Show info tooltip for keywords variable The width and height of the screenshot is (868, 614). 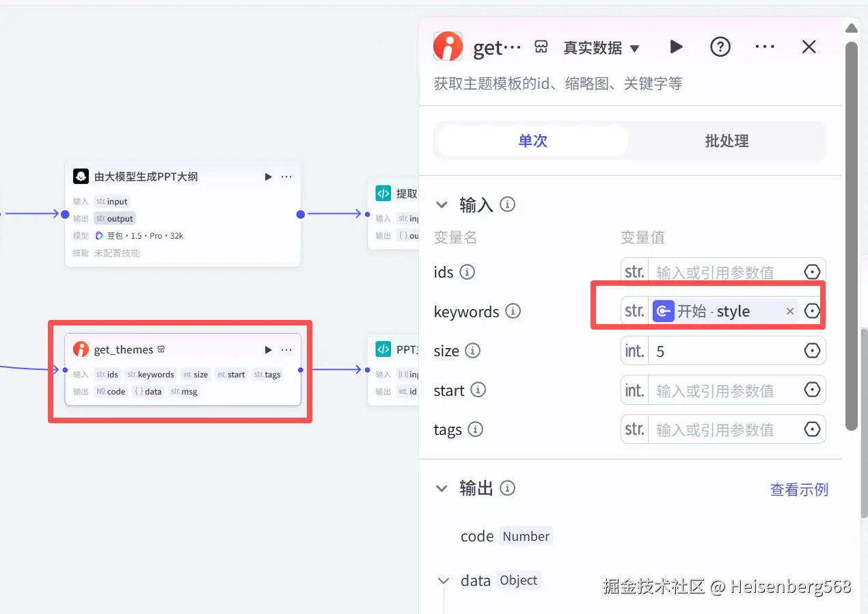click(x=513, y=311)
